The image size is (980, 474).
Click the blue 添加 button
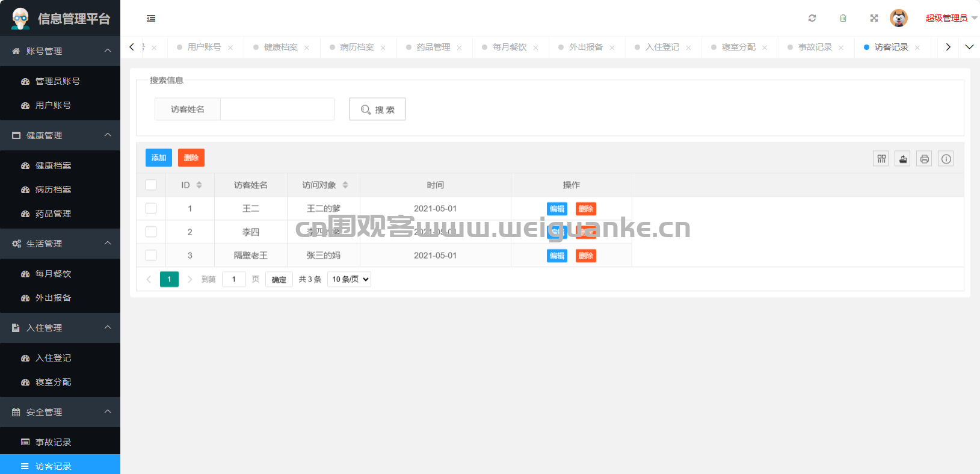pyautogui.click(x=159, y=158)
